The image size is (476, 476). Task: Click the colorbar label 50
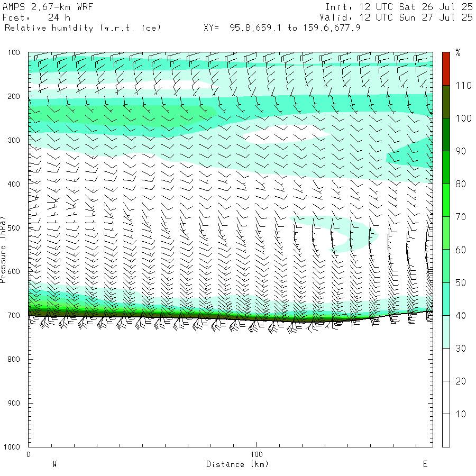tap(461, 282)
